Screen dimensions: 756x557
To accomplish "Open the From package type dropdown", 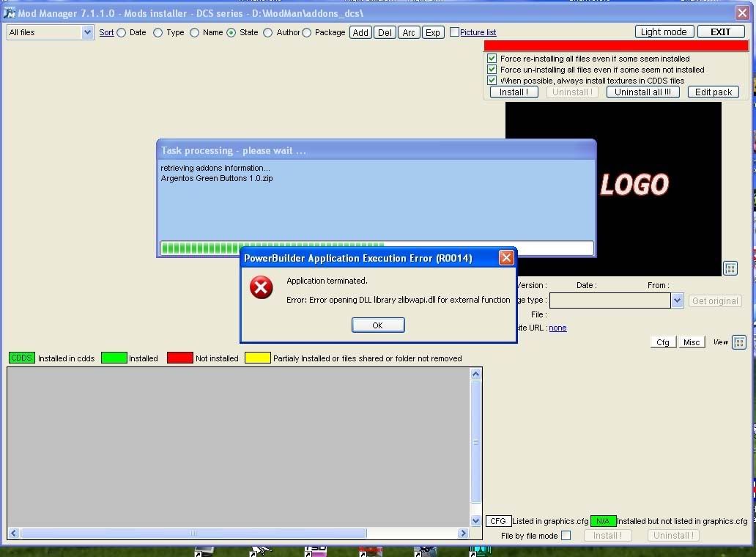I will [677, 300].
